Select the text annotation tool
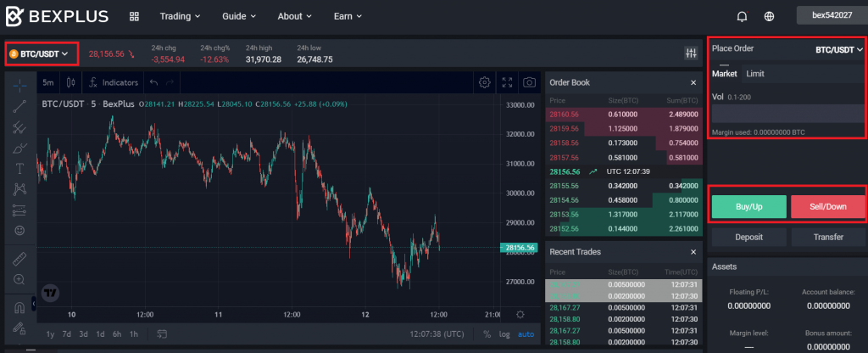 (x=20, y=169)
